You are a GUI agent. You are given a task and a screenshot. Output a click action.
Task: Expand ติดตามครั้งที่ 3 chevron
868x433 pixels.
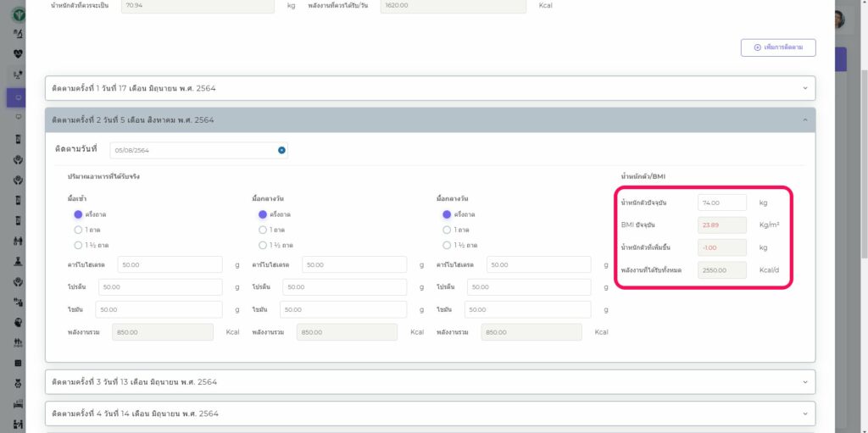point(804,381)
